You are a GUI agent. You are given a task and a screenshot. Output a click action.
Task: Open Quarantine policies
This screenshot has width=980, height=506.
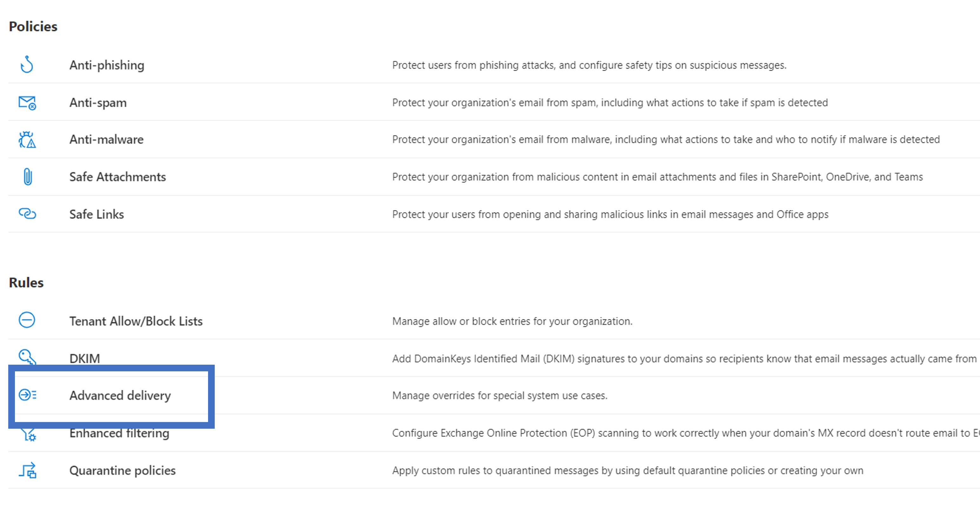122,471
